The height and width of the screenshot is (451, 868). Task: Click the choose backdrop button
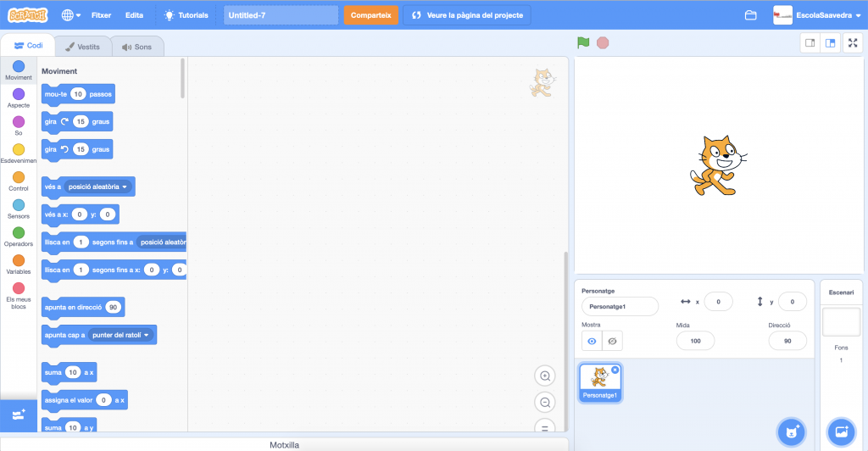click(842, 432)
